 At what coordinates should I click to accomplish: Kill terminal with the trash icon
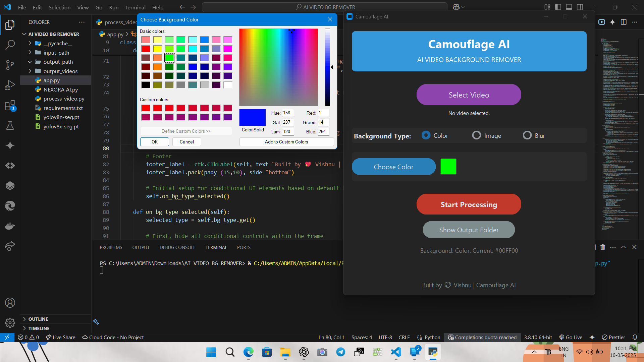coord(603,247)
